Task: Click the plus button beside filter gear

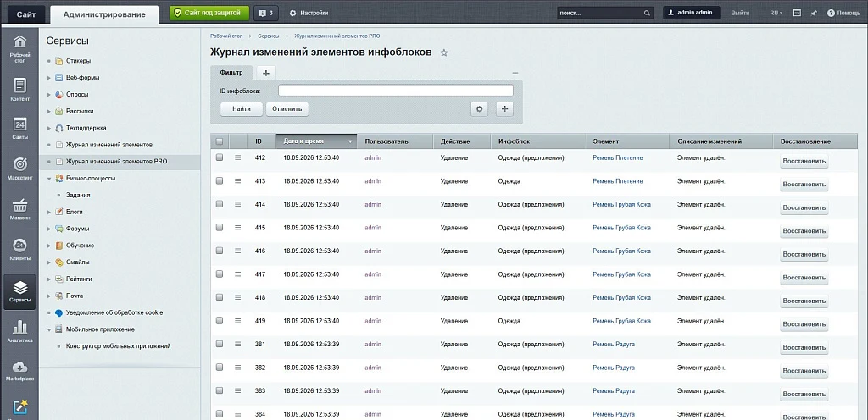Action: point(504,109)
